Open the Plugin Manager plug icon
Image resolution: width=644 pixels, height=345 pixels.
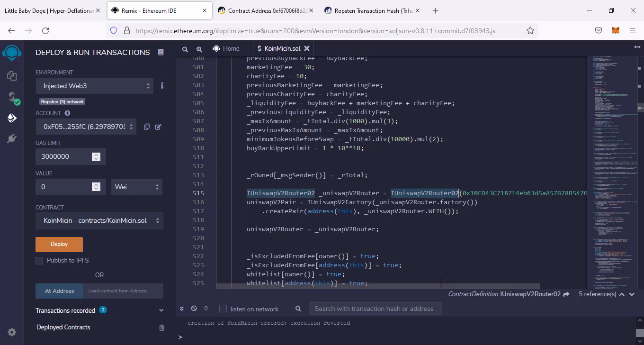(x=12, y=138)
